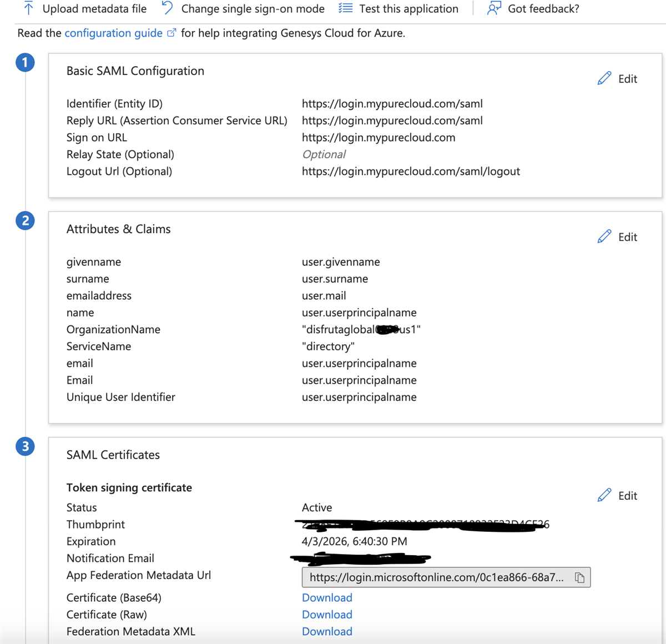Download the Certificate (Base64)
Screen dimensions: 666x644
pos(327,597)
